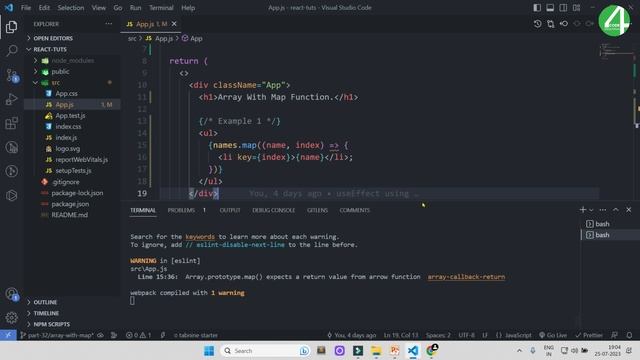The height and width of the screenshot is (360, 640).
Task: Switch to the Problems tab
Action: (181, 210)
